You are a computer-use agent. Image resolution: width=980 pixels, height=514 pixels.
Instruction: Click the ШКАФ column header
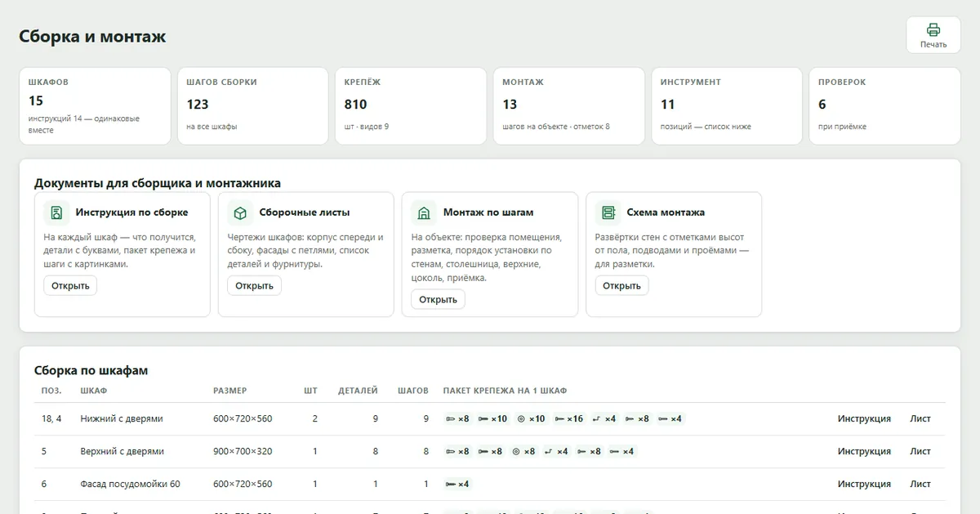pyautogui.click(x=94, y=391)
